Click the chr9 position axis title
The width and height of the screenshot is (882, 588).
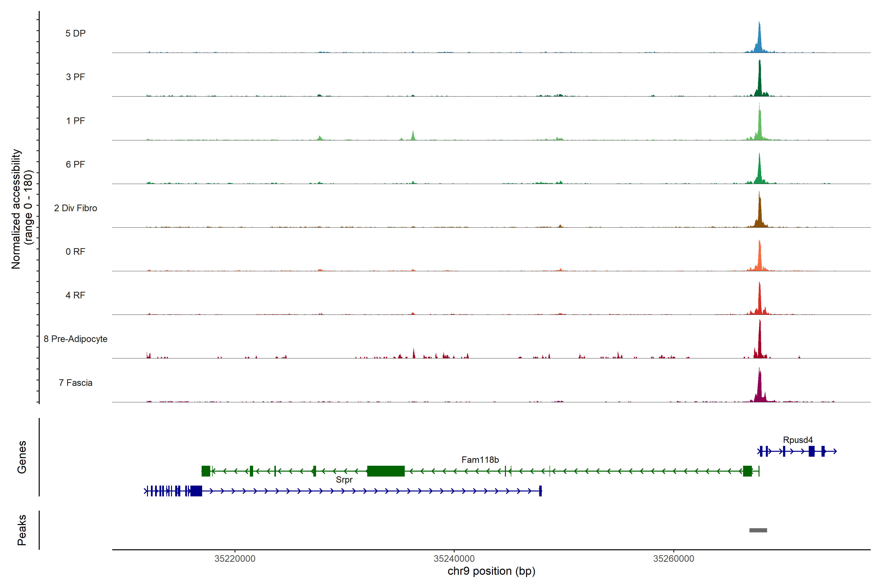[x=491, y=571]
